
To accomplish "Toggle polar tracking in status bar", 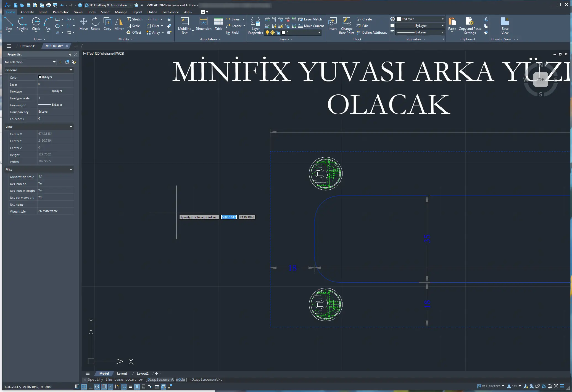I will pyautogui.click(x=97, y=386).
